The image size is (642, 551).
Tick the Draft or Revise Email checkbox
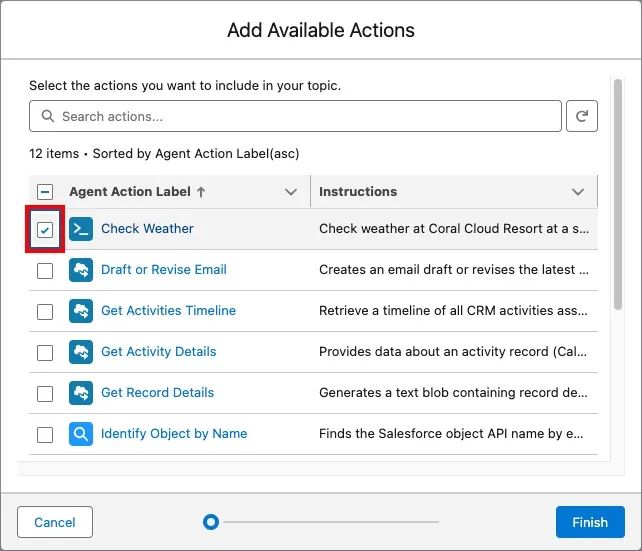[45, 271]
